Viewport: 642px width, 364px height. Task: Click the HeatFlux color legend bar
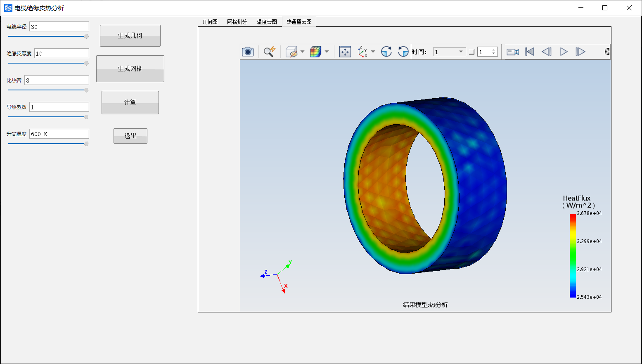(573, 256)
